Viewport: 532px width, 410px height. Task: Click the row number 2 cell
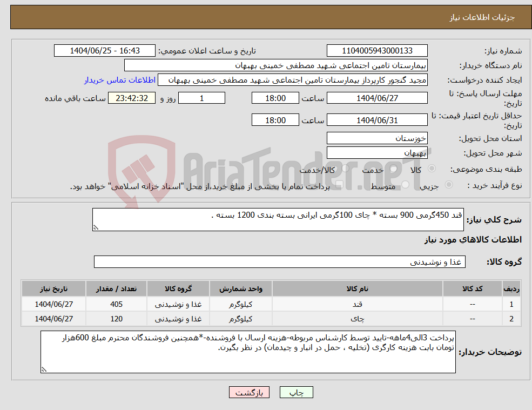tap(511, 319)
